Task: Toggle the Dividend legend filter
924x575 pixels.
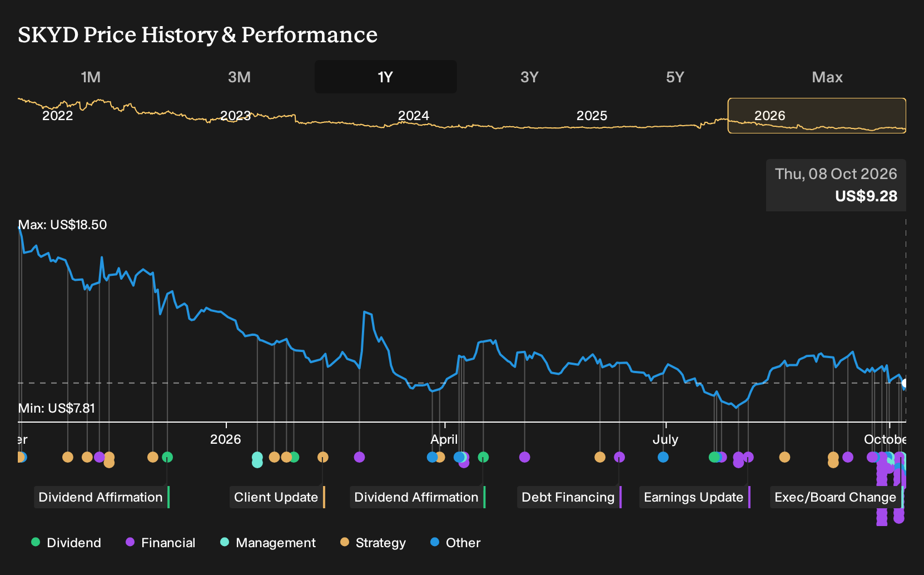Action: [66, 543]
